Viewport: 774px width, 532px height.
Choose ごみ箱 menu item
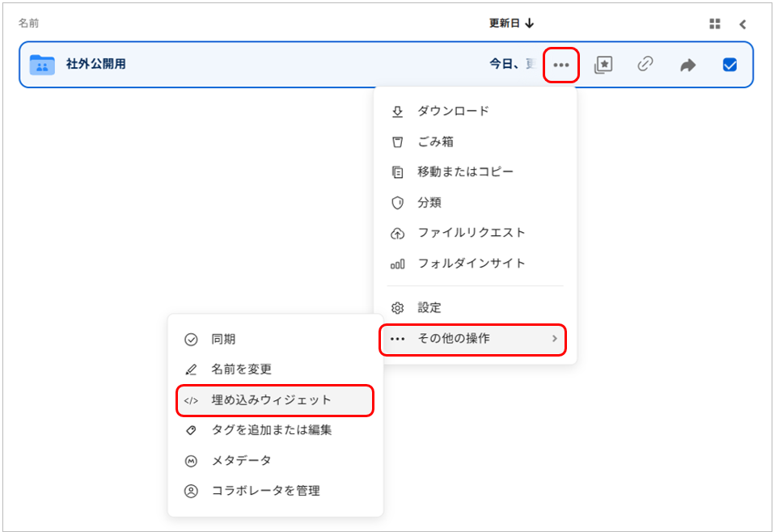click(x=435, y=141)
